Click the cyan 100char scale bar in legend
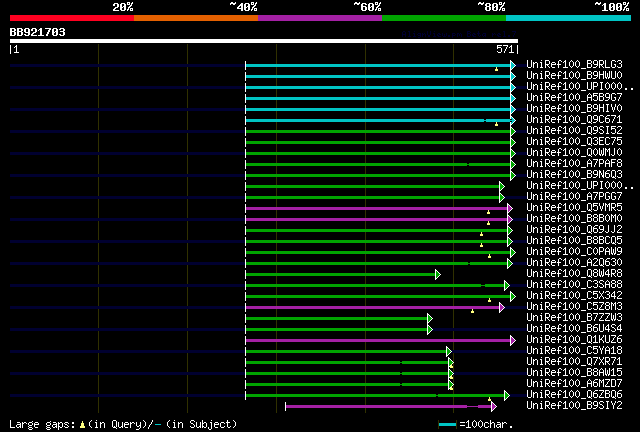The image size is (640, 432). [x=447, y=425]
